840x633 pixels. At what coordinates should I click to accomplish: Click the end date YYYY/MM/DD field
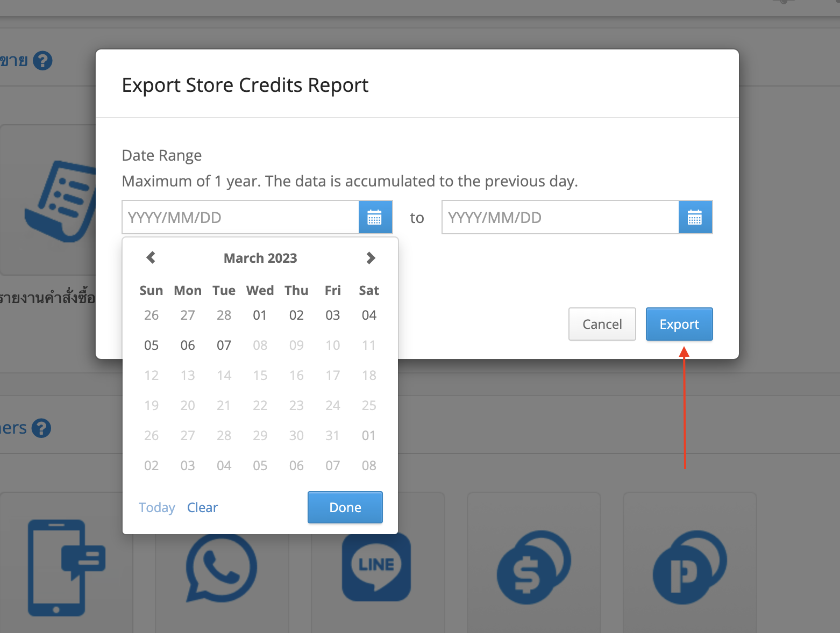click(560, 217)
